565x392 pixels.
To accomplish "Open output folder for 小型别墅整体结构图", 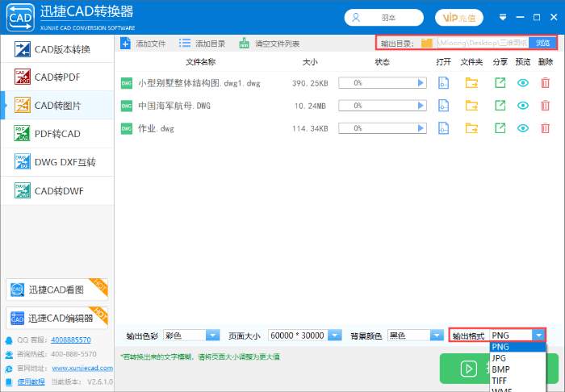I will point(471,83).
